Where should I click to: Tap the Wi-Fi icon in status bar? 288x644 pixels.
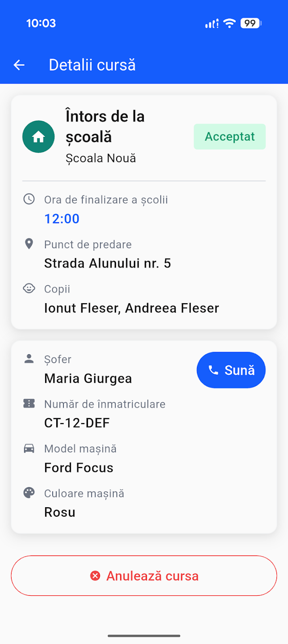230,23
